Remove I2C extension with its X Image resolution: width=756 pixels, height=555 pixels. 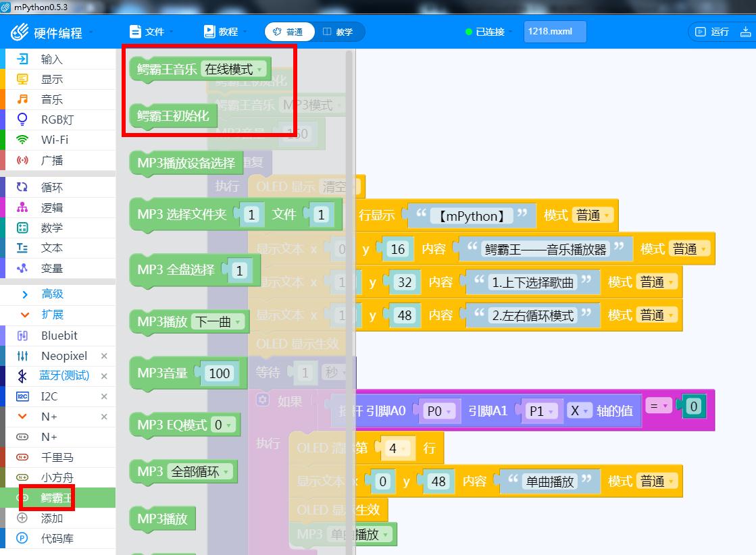coord(104,396)
